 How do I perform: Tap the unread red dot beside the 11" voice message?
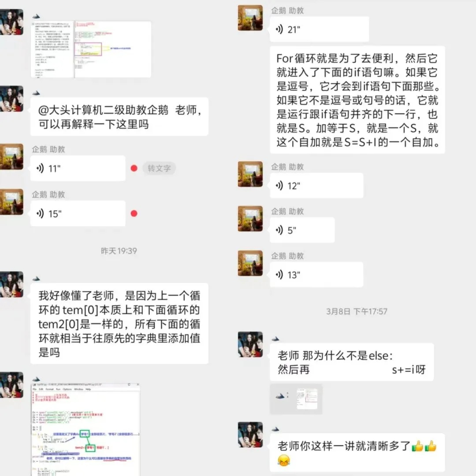point(134,168)
